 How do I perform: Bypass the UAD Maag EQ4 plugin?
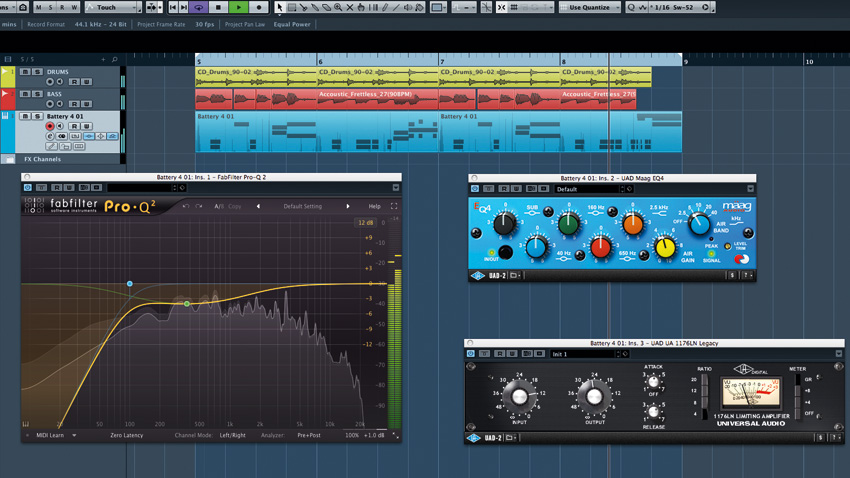475,189
